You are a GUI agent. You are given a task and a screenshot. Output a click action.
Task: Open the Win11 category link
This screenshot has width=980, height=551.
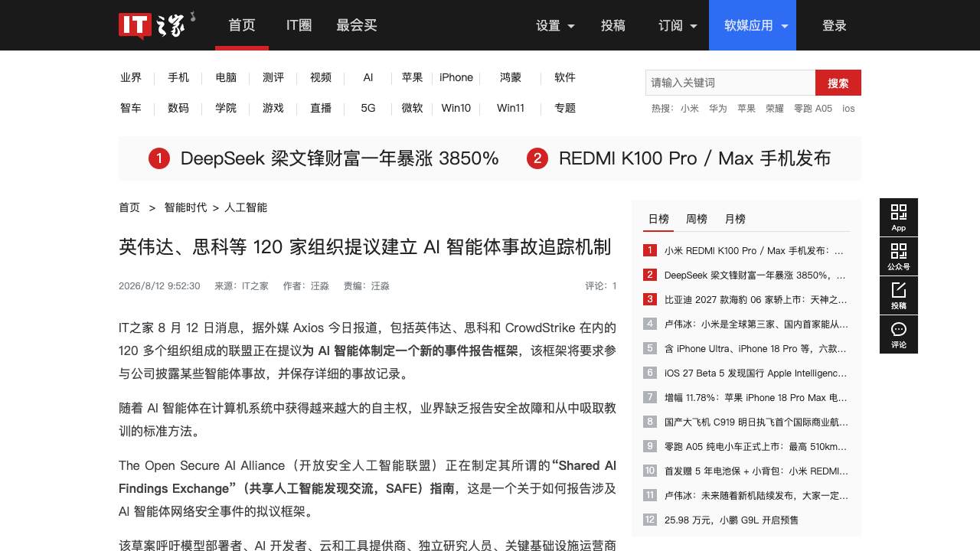511,108
